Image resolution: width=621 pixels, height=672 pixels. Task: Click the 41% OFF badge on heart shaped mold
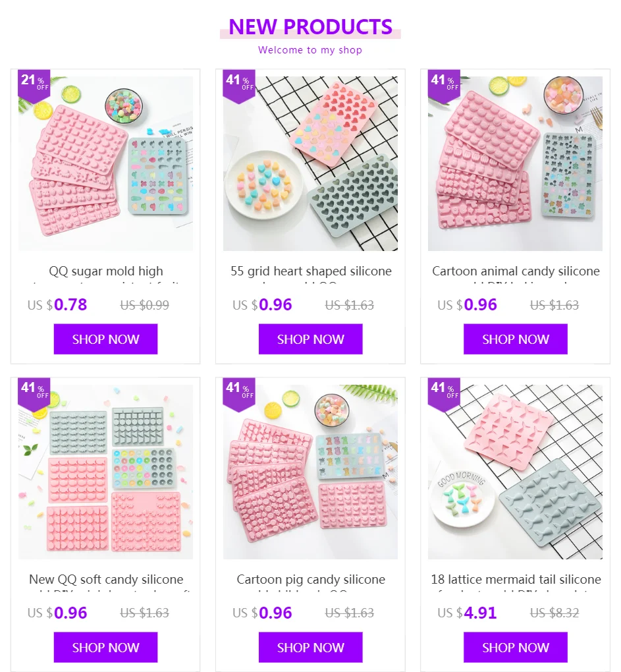point(239,86)
